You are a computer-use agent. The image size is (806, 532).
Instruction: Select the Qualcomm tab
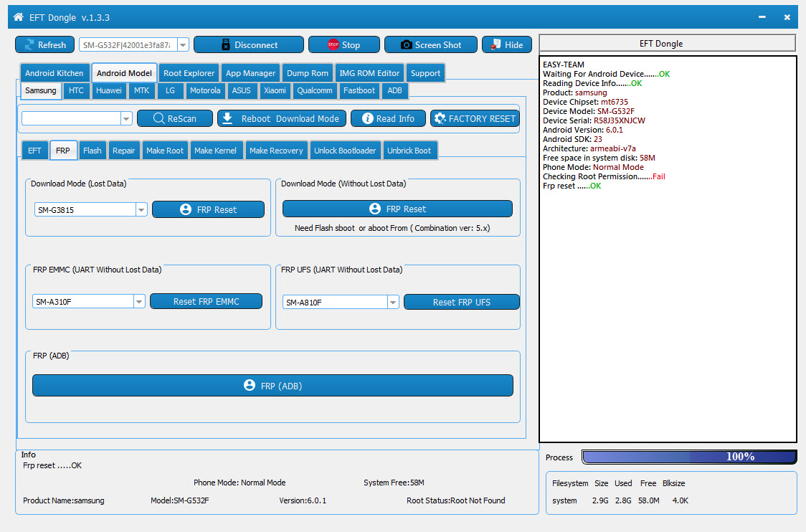(x=315, y=90)
